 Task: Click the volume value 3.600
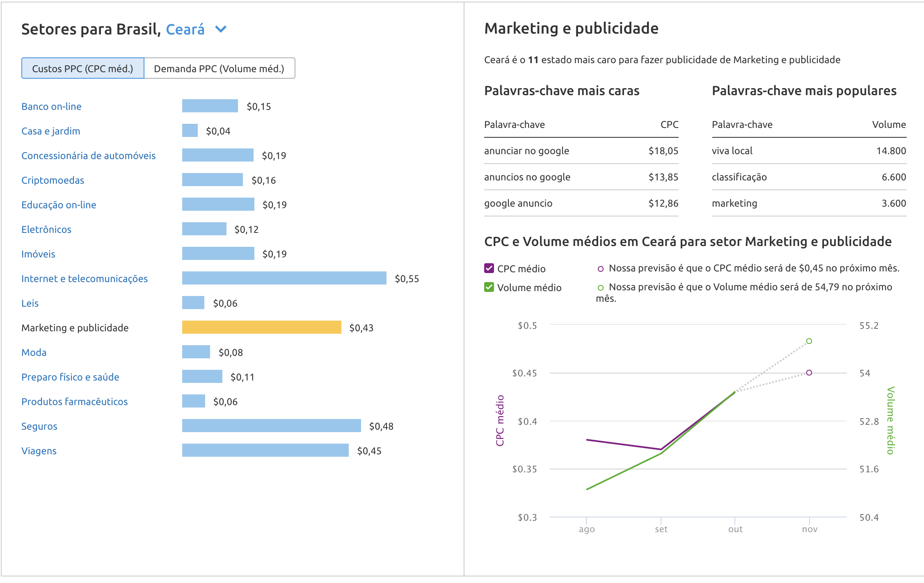[x=894, y=203]
